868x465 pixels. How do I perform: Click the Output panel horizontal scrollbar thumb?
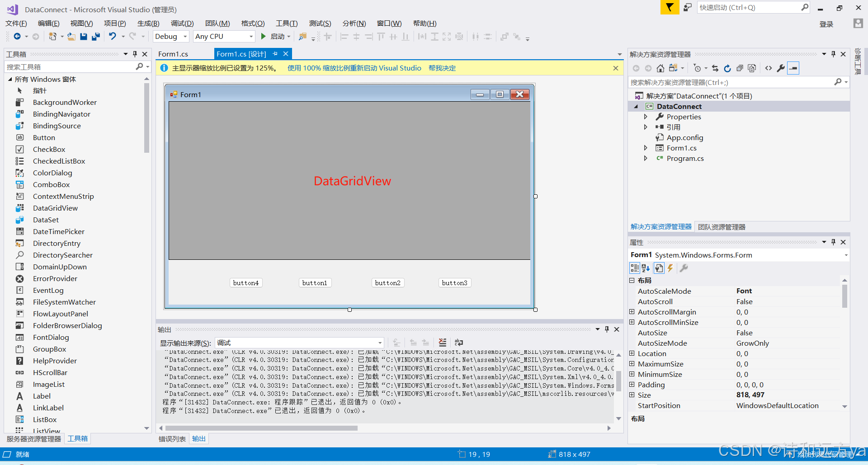point(261,428)
